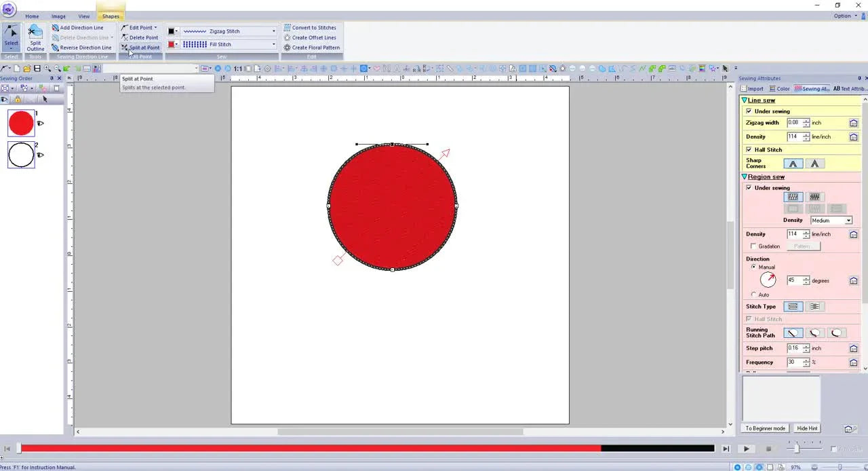Open under sewing Density Medium dropdown
Screen dimensions: 868x471
(x=848, y=221)
